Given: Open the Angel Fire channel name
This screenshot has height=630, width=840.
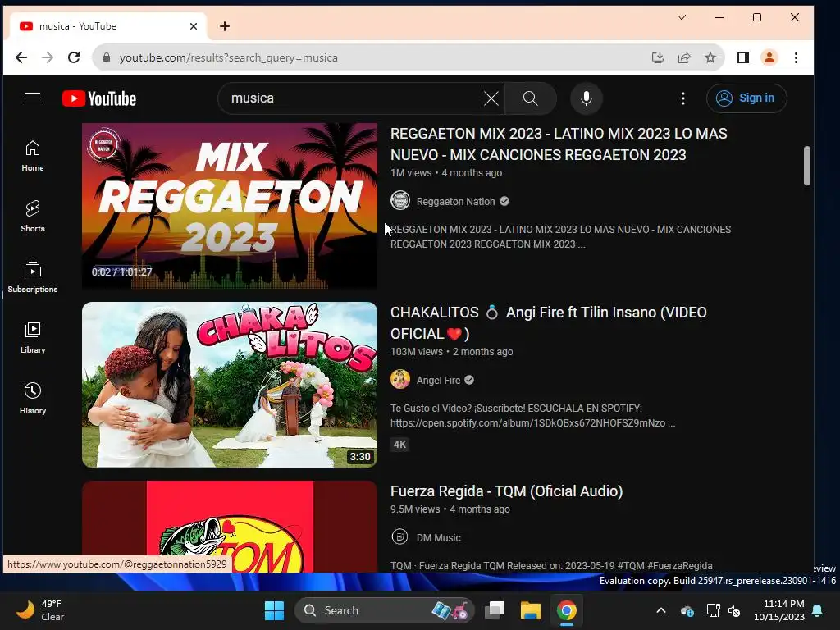Looking at the screenshot, I should click(438, 380).
